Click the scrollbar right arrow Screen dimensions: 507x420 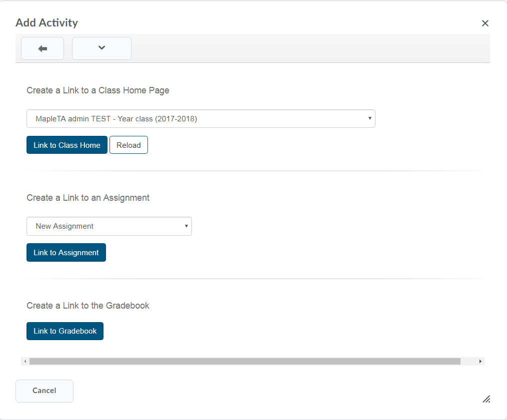pos(480,361)
